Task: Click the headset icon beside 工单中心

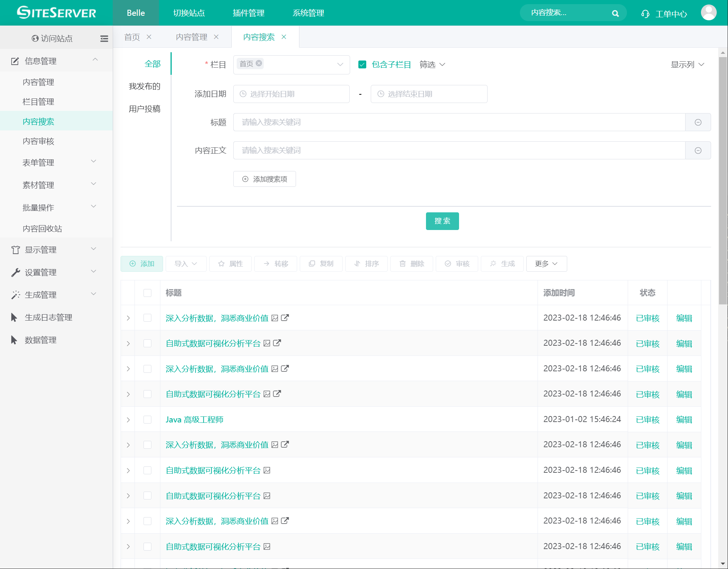Action: pos(645,14)
